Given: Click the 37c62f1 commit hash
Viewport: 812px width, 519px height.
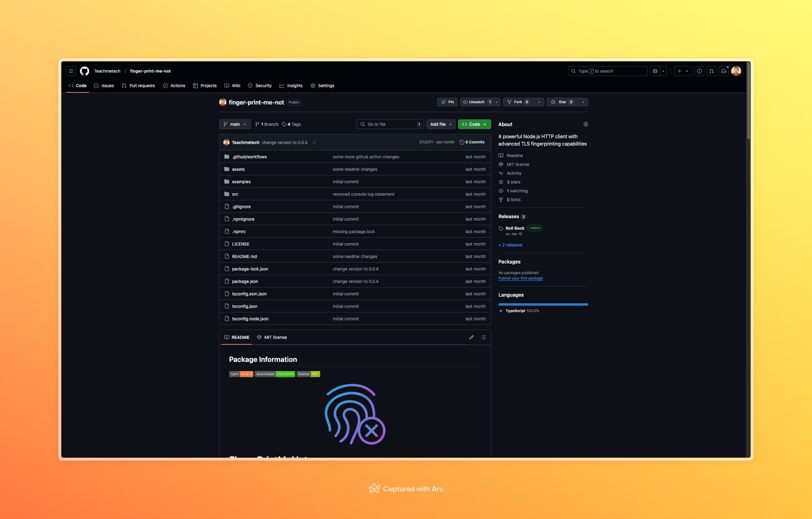Looking at the screenshot, I should coord(426,142).
